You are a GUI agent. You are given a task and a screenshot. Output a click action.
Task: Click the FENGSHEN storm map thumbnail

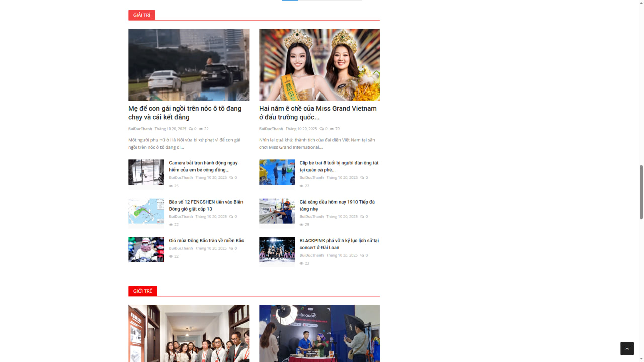tap(146, 211)
